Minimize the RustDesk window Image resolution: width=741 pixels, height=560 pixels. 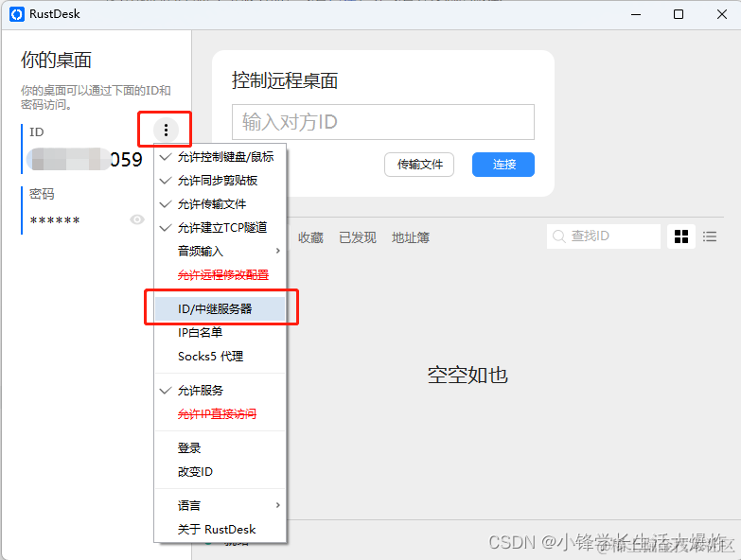pos(636,14)
